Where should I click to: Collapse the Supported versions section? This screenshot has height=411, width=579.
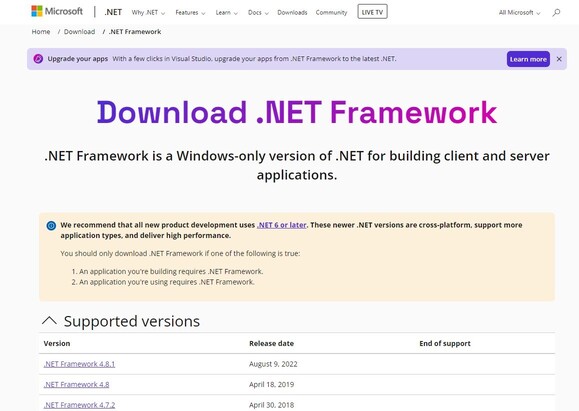[49, 321]
